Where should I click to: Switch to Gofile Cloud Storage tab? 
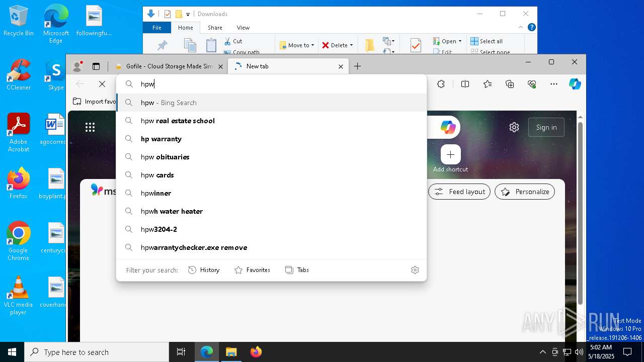169,66
